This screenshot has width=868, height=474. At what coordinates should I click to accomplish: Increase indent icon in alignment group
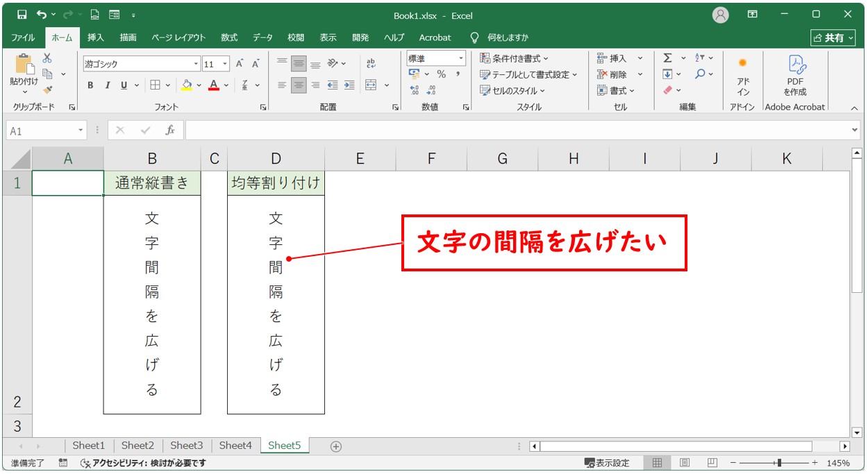pyautogui.click(x=349, y=85)
